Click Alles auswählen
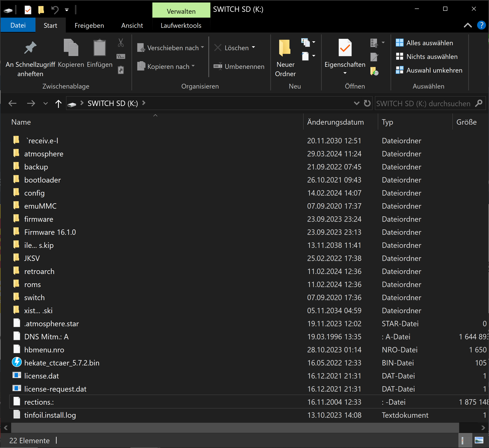Screen dimensions: 489x448 coord(425,43)
